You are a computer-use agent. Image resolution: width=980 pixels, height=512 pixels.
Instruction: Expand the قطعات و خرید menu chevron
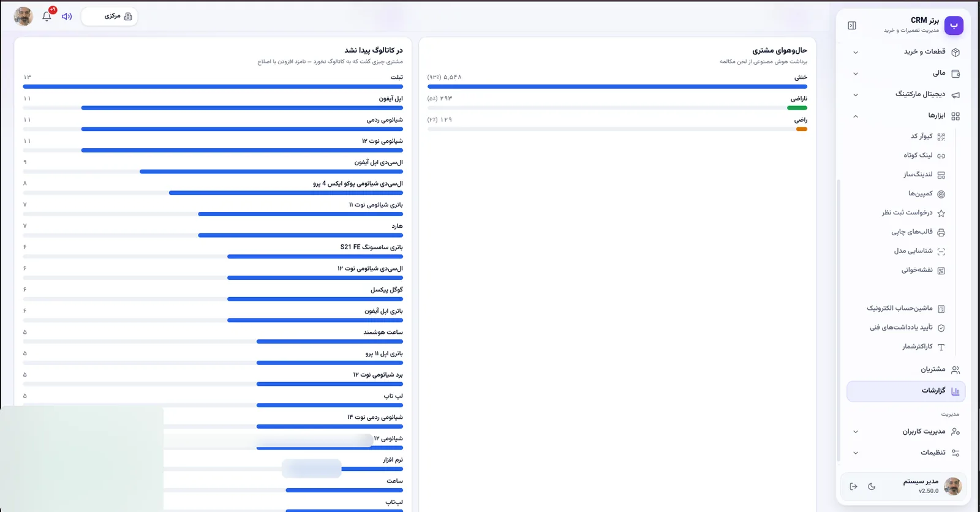[856, 52]
